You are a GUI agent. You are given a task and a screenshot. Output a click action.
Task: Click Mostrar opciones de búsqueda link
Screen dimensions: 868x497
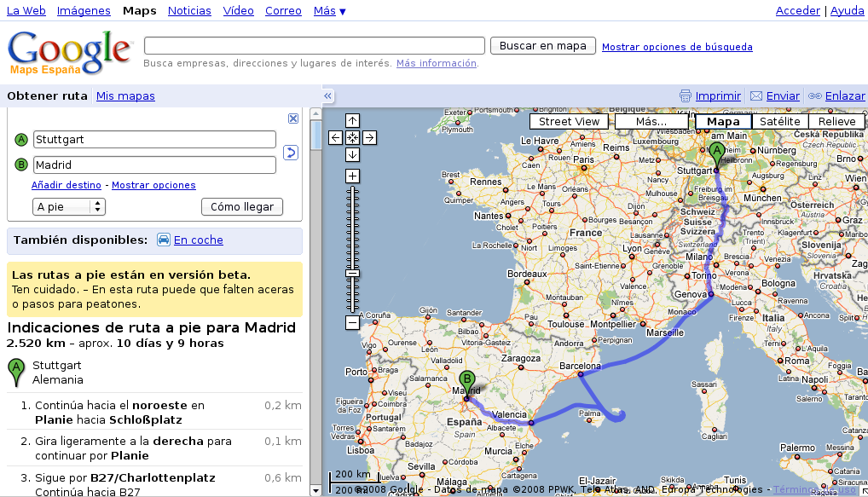click(677, 47)
